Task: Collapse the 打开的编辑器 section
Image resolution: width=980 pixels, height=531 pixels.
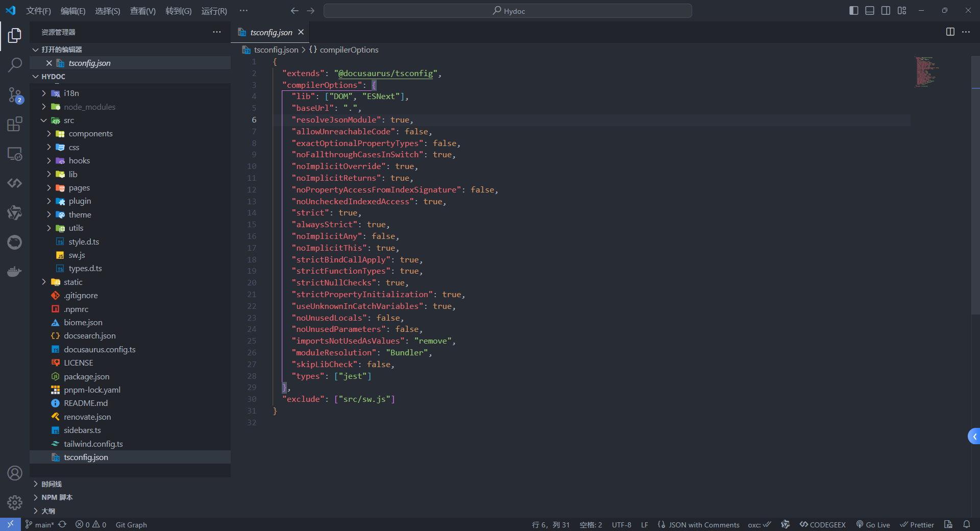Action: (x=130, y=50)
